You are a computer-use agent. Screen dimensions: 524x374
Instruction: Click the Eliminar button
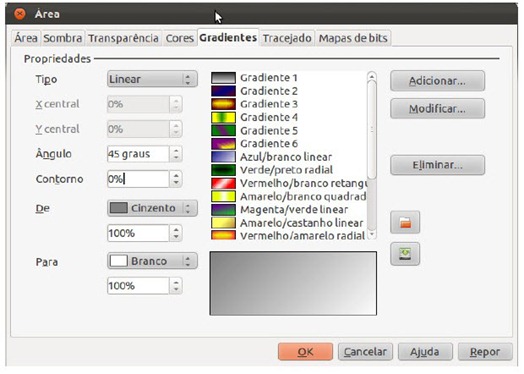(x=437, y=165)
